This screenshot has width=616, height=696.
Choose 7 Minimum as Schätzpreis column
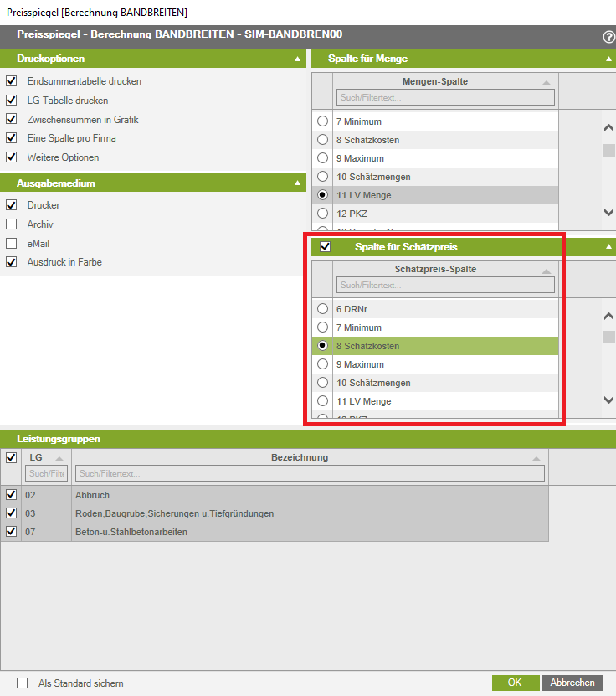322,327
